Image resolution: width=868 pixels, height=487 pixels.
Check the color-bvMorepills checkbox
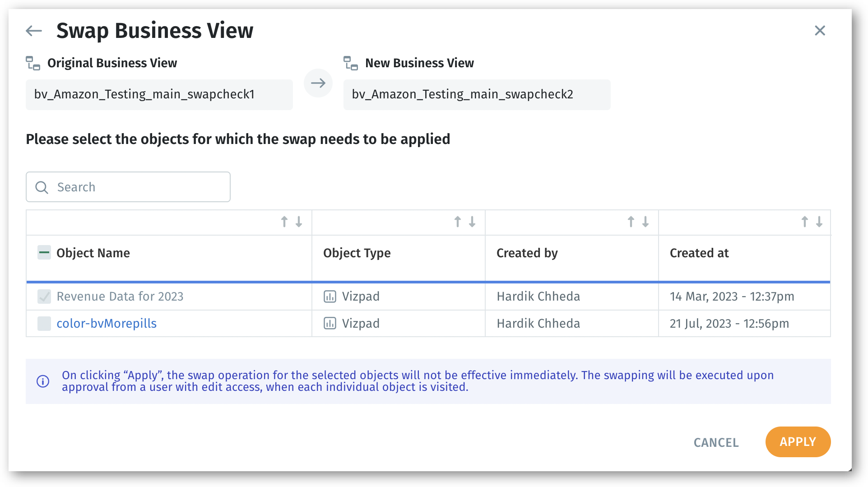[44, 324]
